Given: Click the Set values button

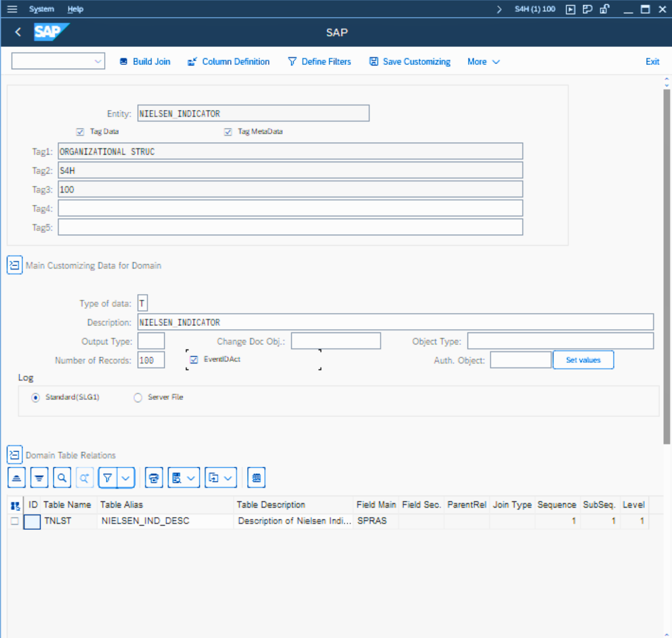Looking at the screenshot, I should [583, 360].
